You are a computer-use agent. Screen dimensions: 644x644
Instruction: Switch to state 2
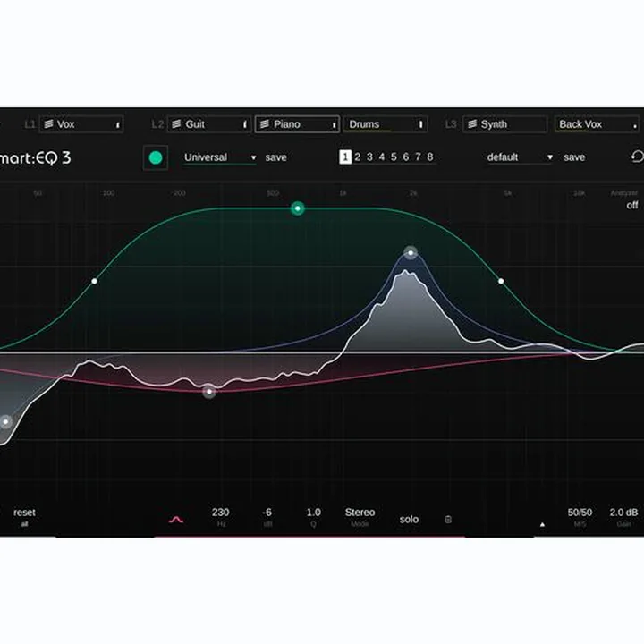coord(357,157)
